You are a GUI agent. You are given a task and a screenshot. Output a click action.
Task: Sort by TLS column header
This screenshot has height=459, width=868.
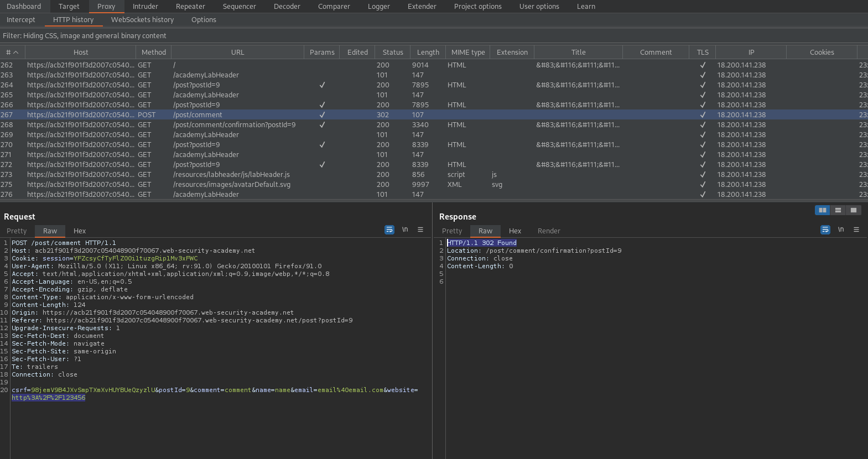[703, 53]
